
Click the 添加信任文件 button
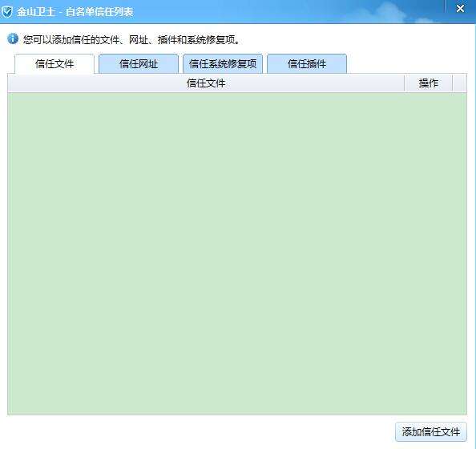tap(431, 431)
